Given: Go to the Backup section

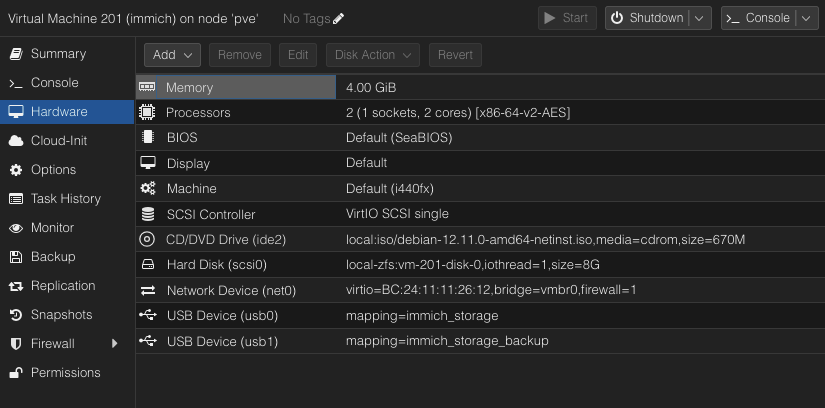Looking at the screenshot, I should point(53,257).
